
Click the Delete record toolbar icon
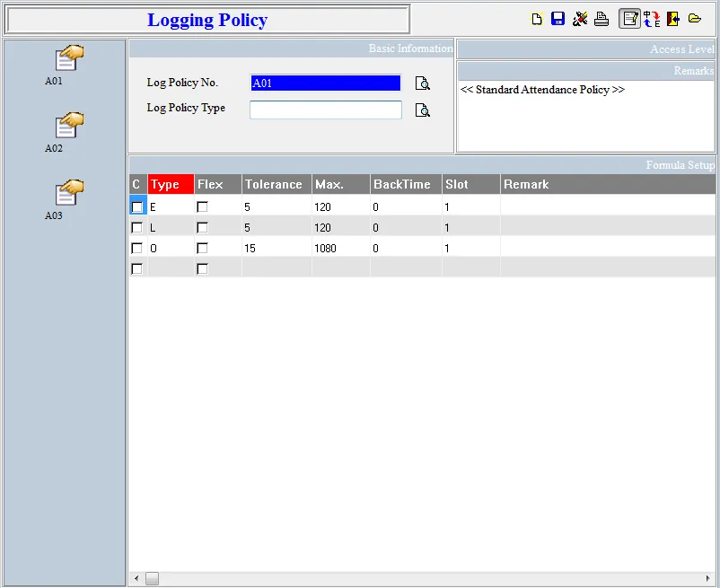pyautogui.click(x=580, y=19)
